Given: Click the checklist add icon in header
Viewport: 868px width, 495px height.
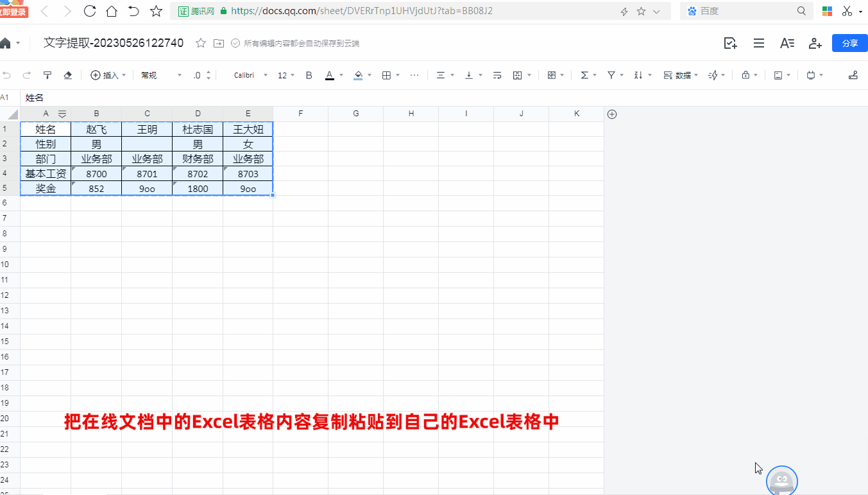Looking at the screenshot, I should click(730, 43).
